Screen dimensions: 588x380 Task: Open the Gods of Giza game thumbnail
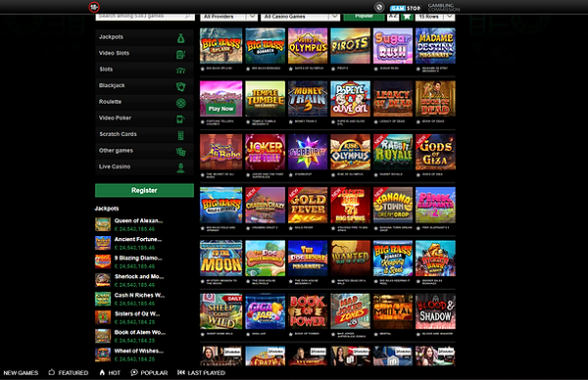coord(435,152)
